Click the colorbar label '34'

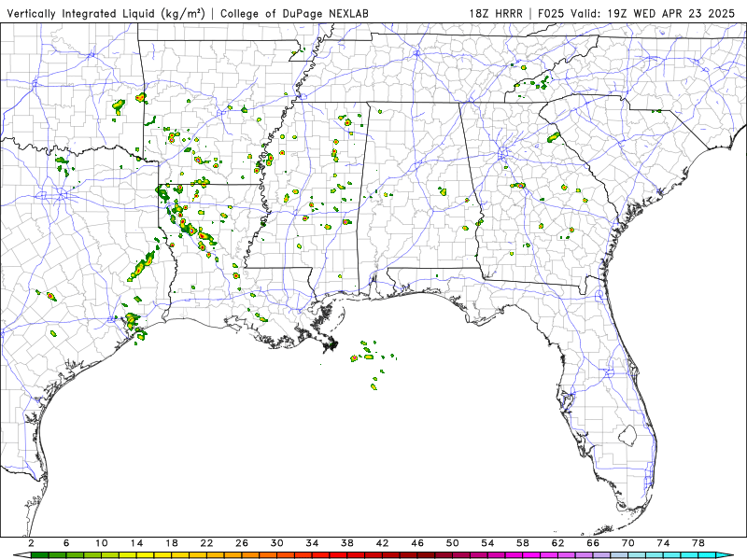coord(312,543)
